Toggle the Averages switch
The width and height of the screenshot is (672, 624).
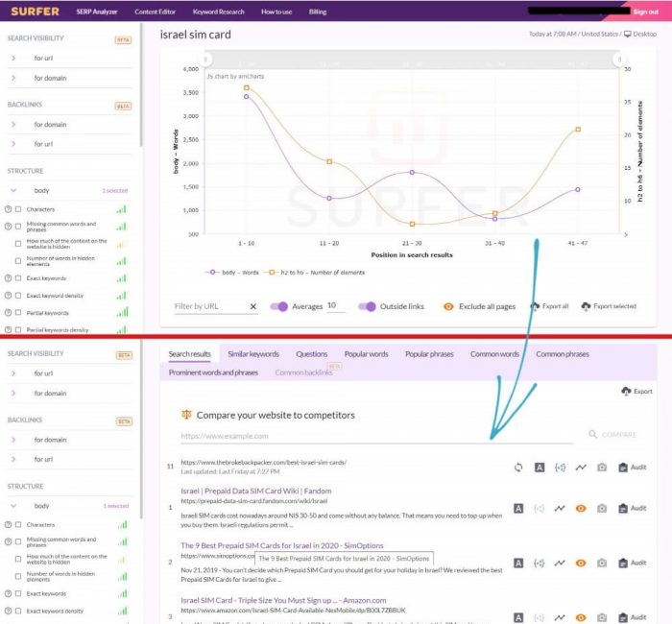point(279,306)
